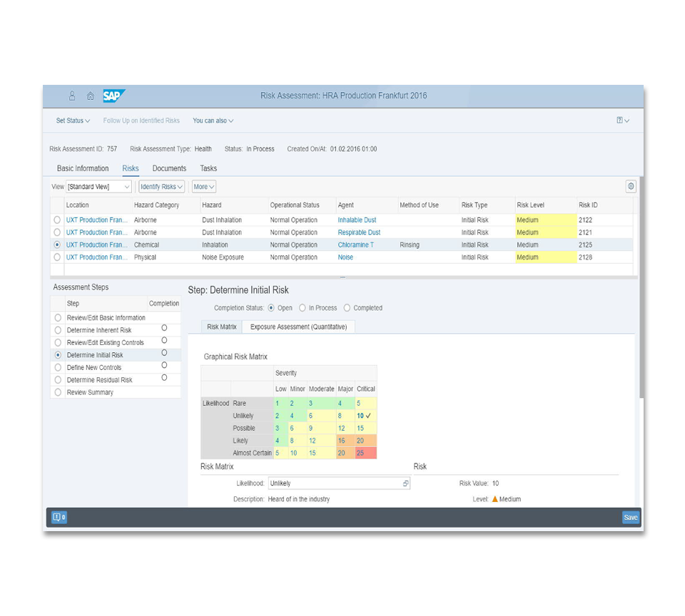Open value help icon in Likelihood field

tap(405, 483)
